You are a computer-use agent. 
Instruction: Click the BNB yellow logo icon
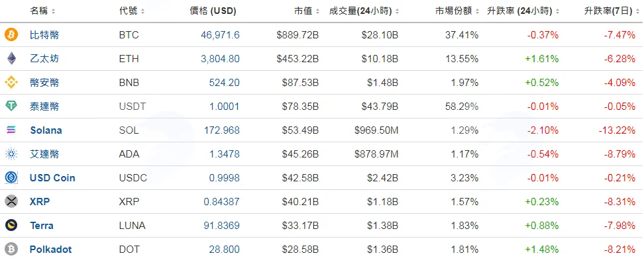(11, 83)
